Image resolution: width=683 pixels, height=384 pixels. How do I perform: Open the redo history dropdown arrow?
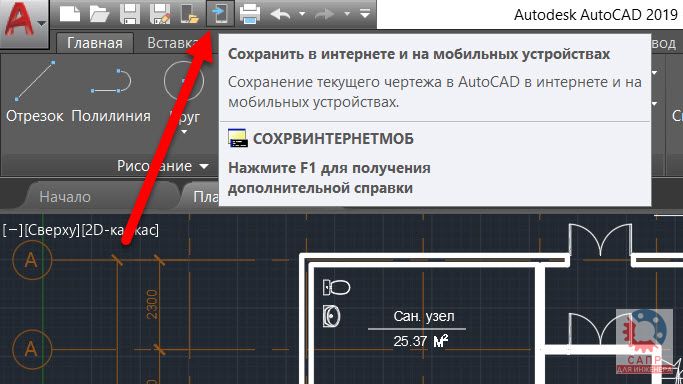pyautogui.click(x=347, y=14)
